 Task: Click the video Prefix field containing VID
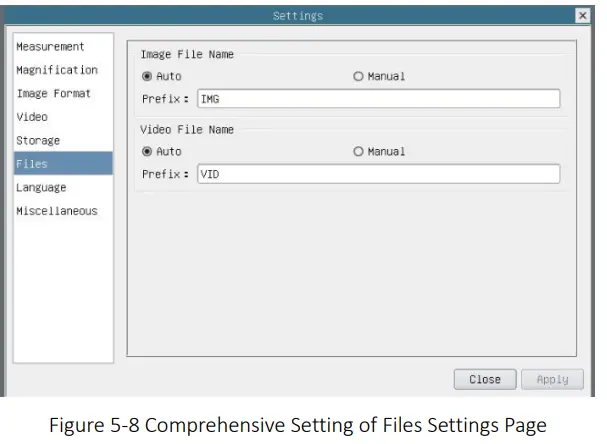pos(378,174)
